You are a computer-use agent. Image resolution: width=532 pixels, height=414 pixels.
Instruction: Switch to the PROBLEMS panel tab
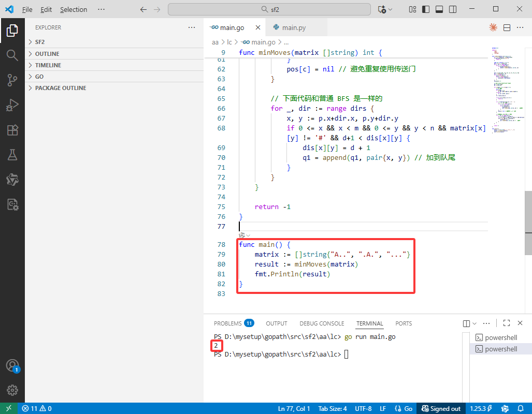point(234,323)
